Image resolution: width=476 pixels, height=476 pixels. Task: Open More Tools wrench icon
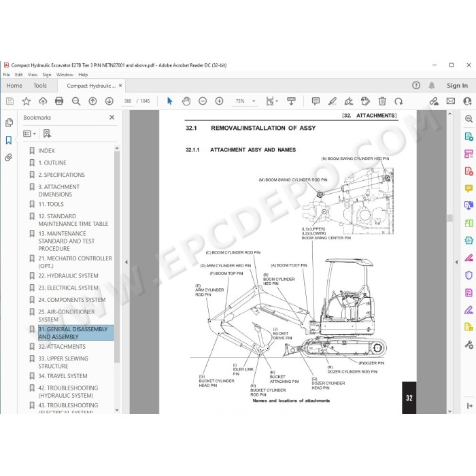coord(469,345)
